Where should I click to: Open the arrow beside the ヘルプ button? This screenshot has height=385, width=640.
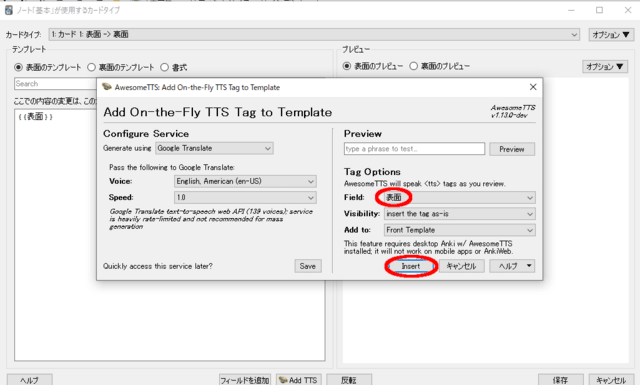click(529, 266)
